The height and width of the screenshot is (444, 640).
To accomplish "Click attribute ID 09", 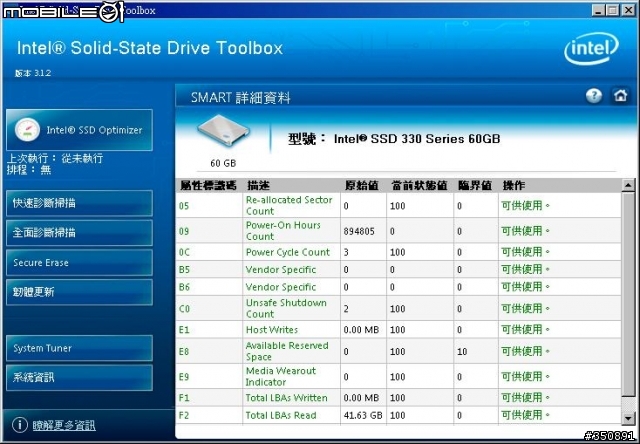I will coord(184,231).
